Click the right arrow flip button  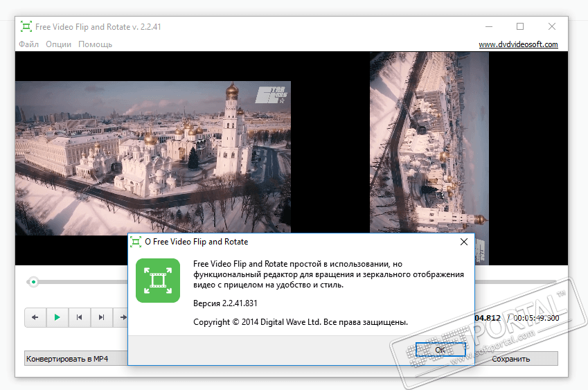(121, 317)
